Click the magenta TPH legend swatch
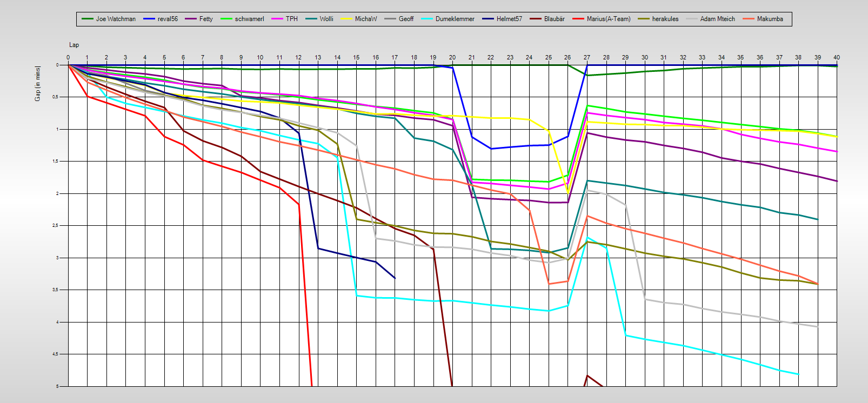This screenshot has width=868, height=403. tap(278, 19)
